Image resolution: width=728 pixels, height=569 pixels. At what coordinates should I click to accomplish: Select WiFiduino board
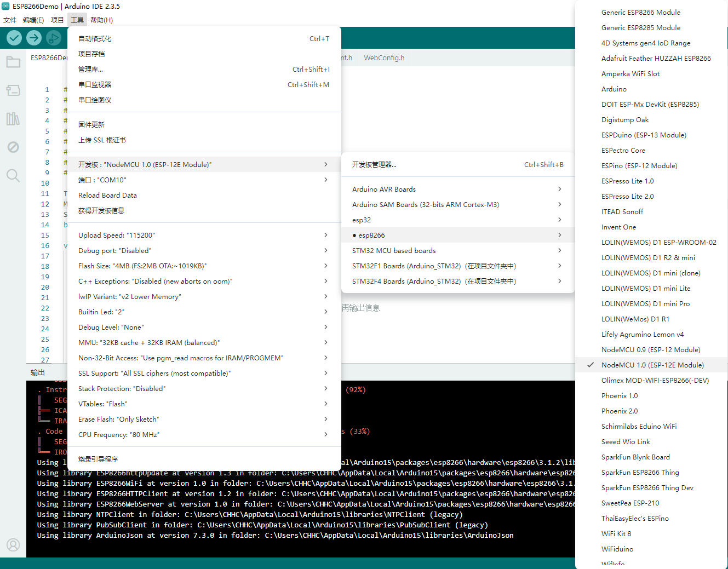pos(651,549)
